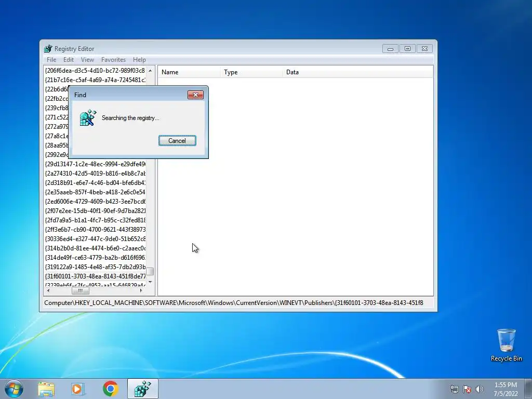Select key {319122a9-1485-4e48-af35-7db2d93b
Screen dimensions: 532x399
pos(95,267)
